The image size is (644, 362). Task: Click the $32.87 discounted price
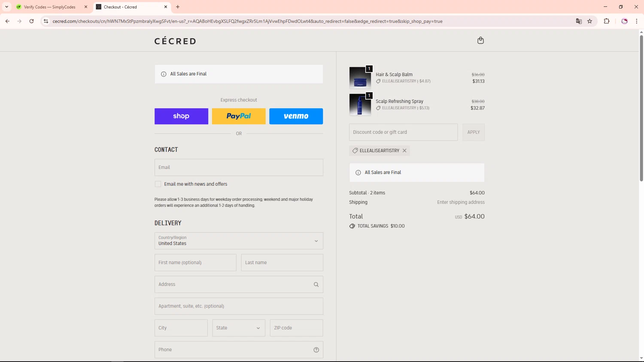point(477,108)
